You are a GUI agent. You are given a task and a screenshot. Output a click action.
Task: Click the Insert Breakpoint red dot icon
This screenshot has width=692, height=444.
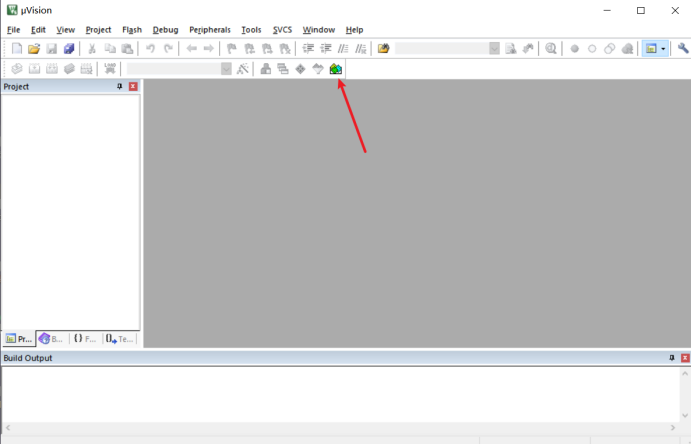click(x=575, y=49)
